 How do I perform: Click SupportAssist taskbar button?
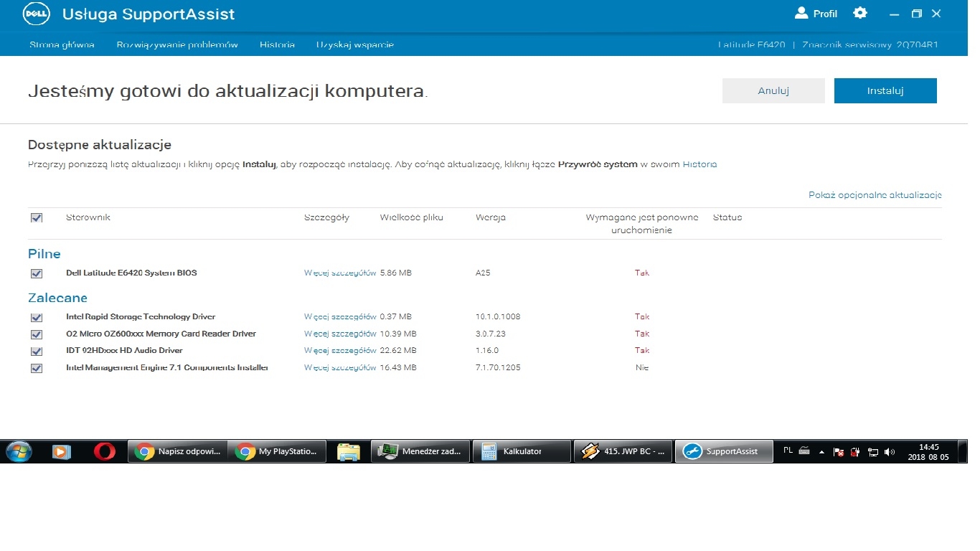[725, 451]
